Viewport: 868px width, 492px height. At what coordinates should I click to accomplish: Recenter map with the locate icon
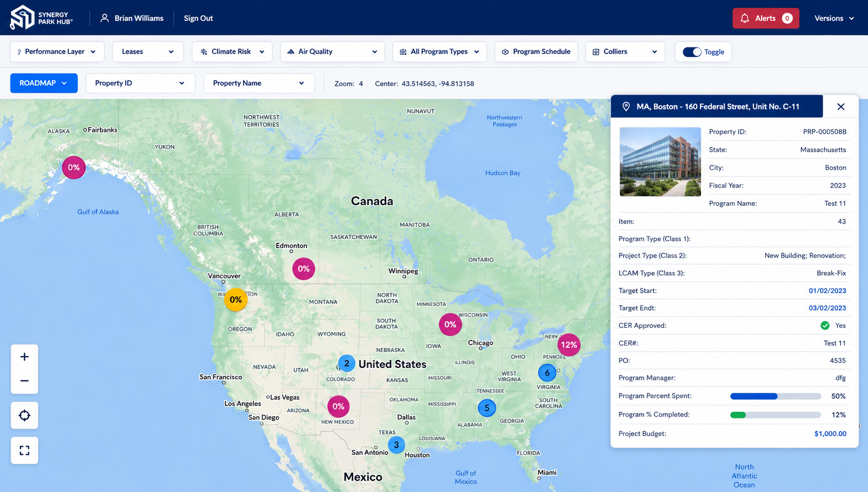point(25,415)
